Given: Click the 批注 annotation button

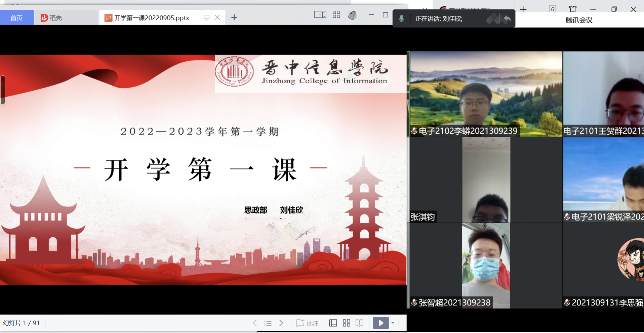Looking at the screenshot, I should click(308, 323).
